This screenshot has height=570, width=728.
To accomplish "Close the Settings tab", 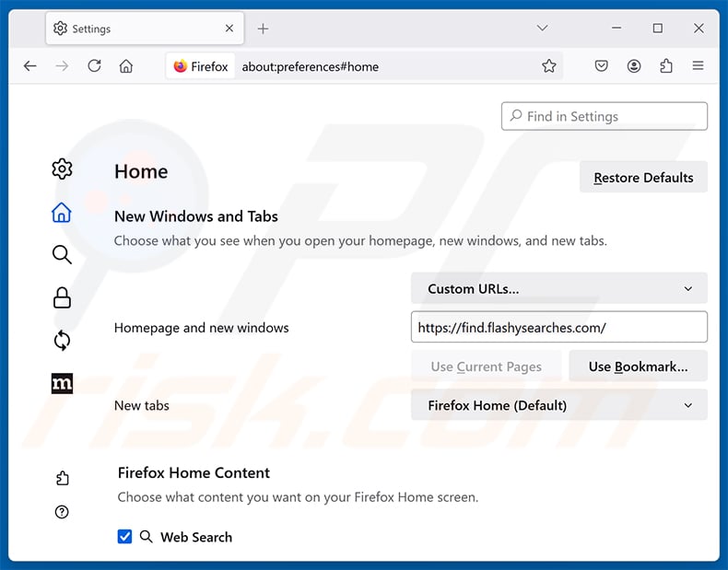I will [229, 29].
